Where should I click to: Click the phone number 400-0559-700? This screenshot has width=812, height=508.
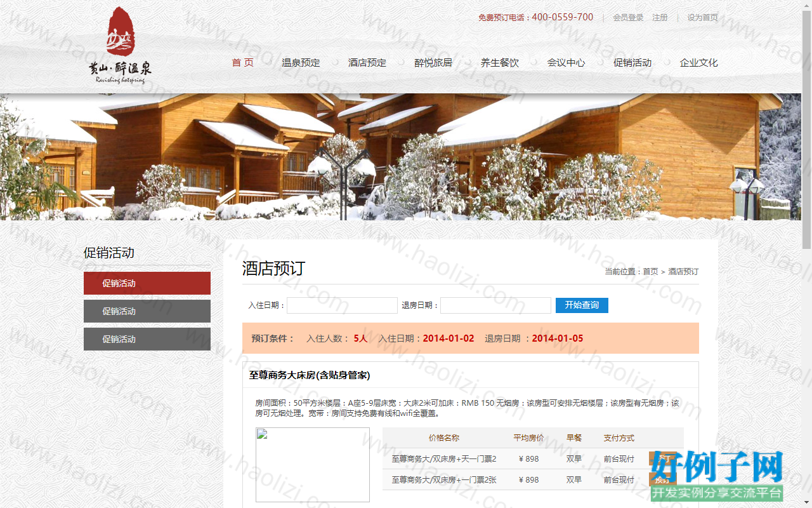click(563, 17)
